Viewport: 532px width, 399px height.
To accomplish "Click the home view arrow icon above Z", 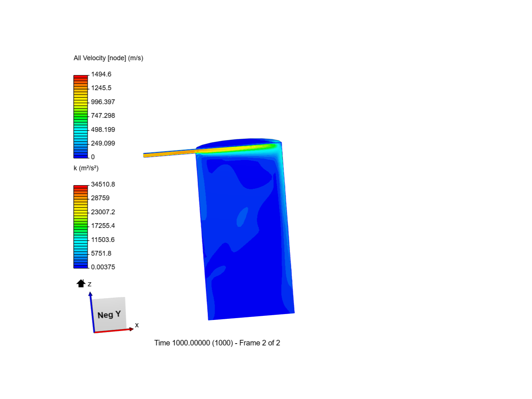I will click(x=81, y=283).
